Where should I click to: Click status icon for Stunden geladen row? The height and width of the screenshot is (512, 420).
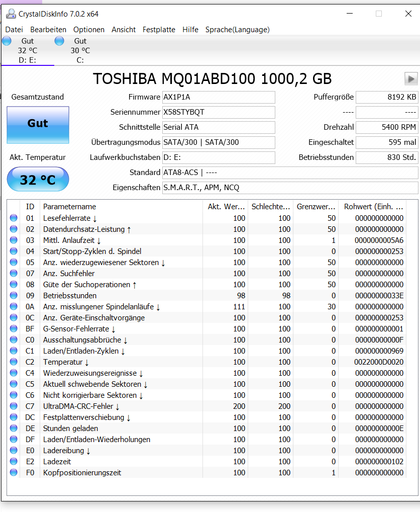[x=14, y=428]
